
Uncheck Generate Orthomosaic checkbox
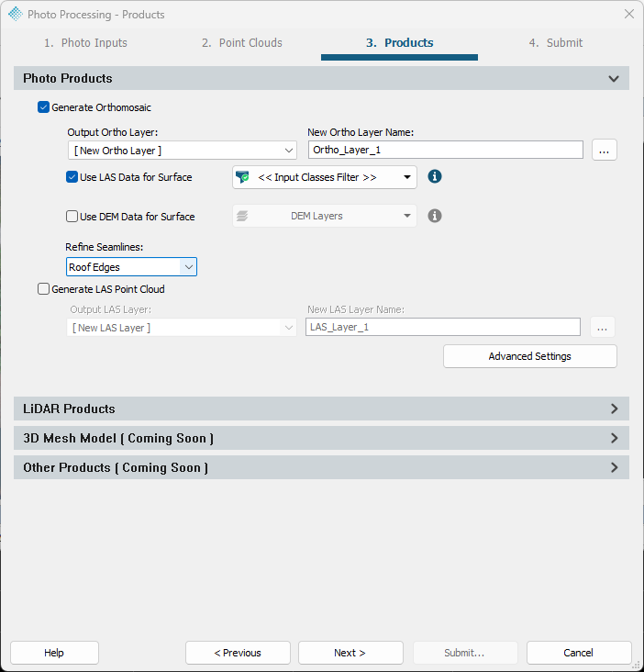point(43,107)
